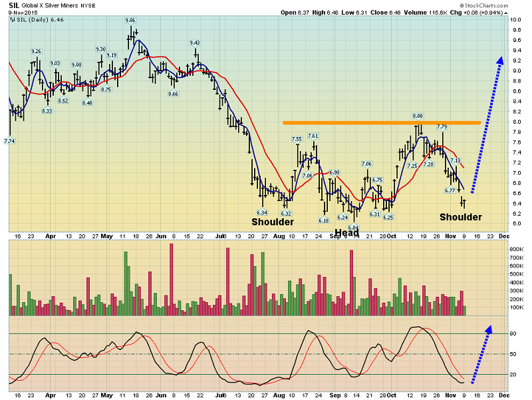Click the 6.24 price label
Screen dimensions: 532x400
[x=343, y=218]
